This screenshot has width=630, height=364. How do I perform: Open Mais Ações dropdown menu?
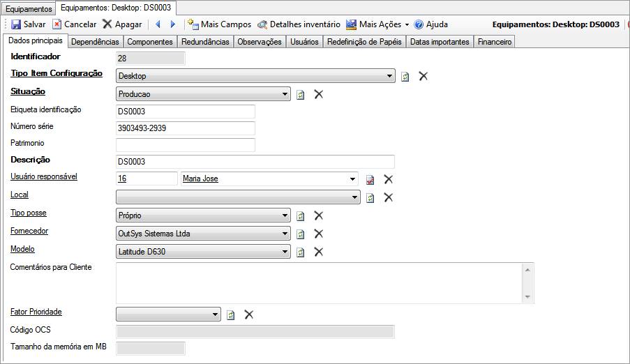(377, 24)
